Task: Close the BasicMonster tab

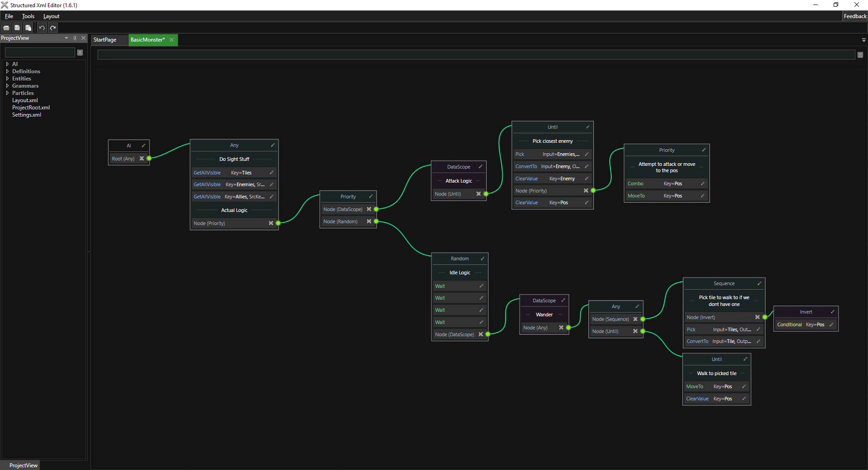Action: [172, 40]
